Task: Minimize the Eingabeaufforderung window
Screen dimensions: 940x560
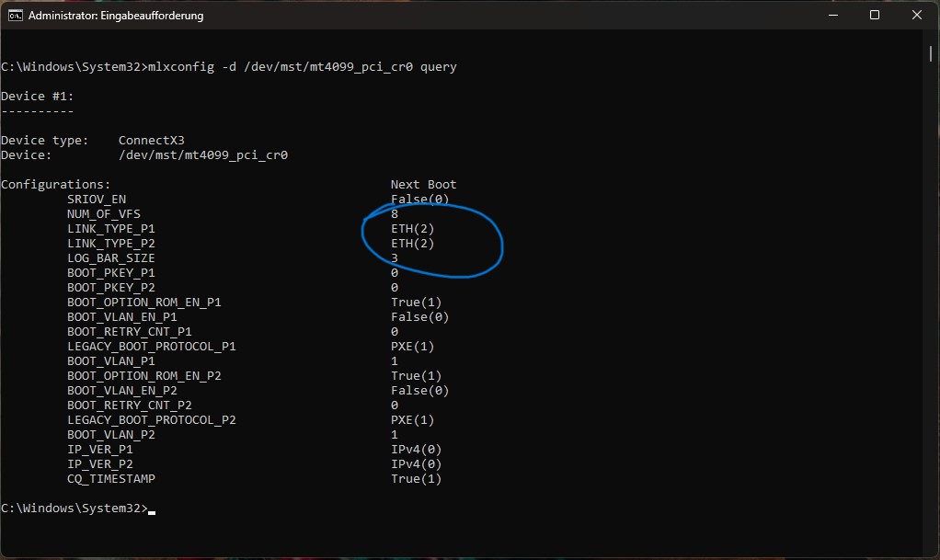Action: [833, 15]
